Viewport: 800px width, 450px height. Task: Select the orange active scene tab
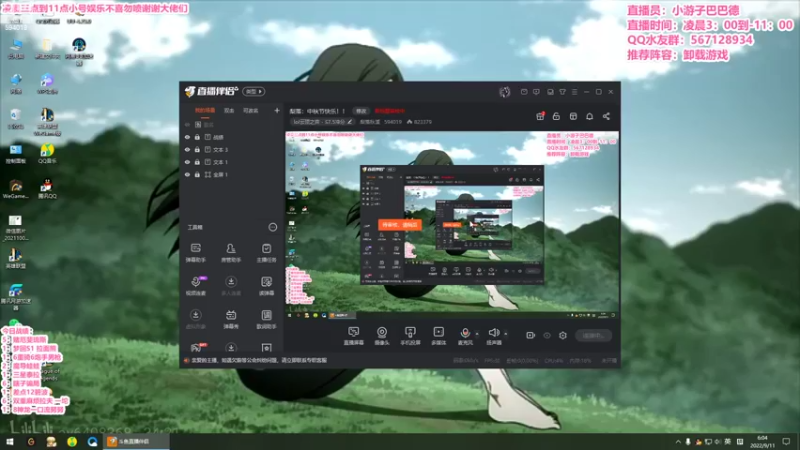[205, 110]
